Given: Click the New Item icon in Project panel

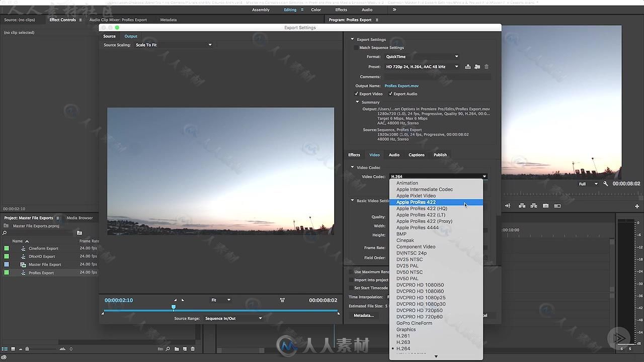Looking at the screenshot, I should coord(185,349).
